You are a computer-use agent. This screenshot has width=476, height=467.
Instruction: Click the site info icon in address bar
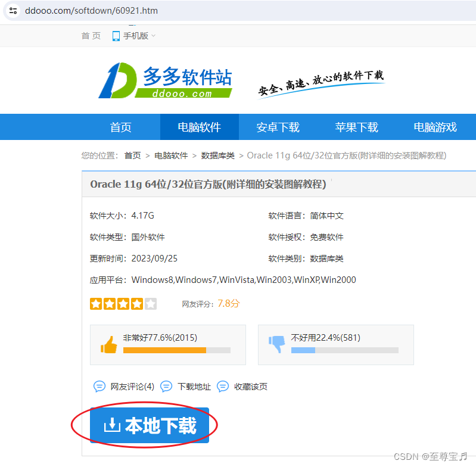(x=13, y=11)
